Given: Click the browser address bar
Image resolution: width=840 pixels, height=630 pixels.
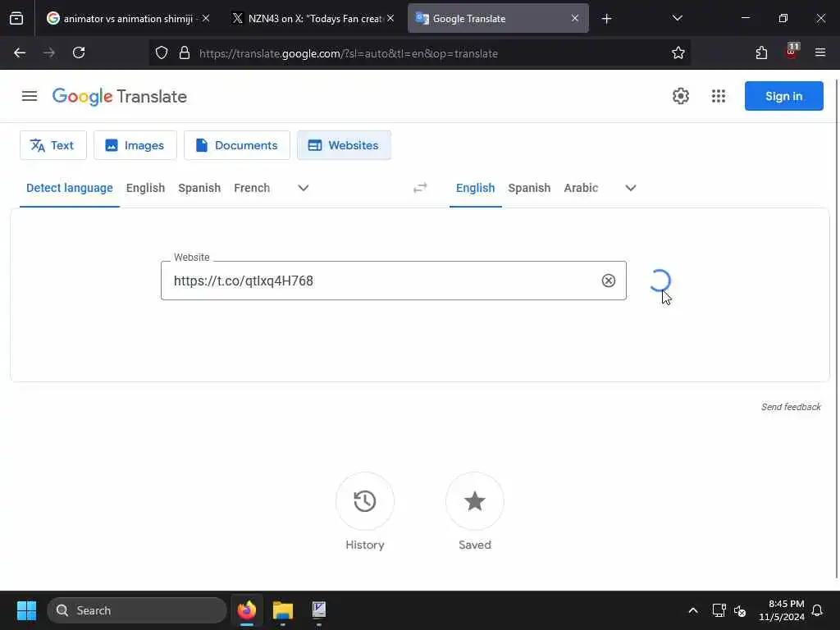Looking at the screenshot, I should (x=418, y=53).
